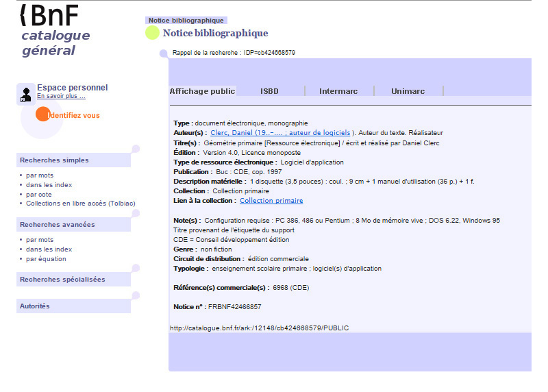
Task: Click the Rappel de la recherche IDP text
Action: coord(234,53)
